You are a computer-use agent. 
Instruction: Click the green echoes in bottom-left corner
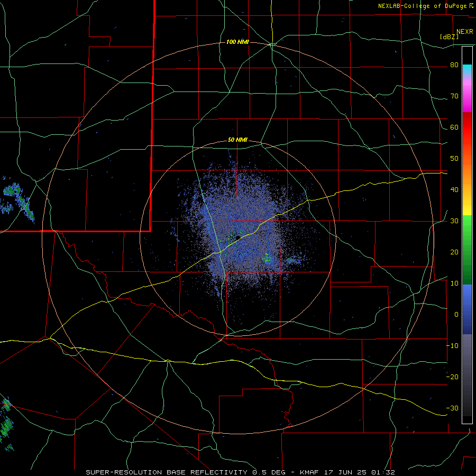click(x=7, y=424)
